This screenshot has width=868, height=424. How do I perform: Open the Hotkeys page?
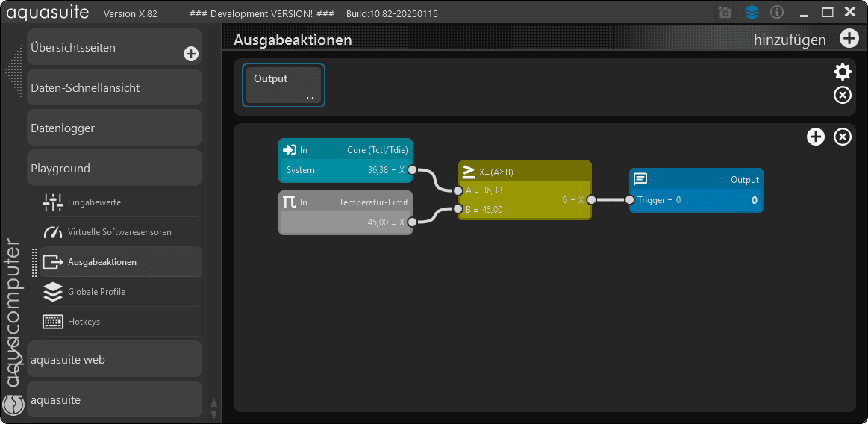coord(121,322)
